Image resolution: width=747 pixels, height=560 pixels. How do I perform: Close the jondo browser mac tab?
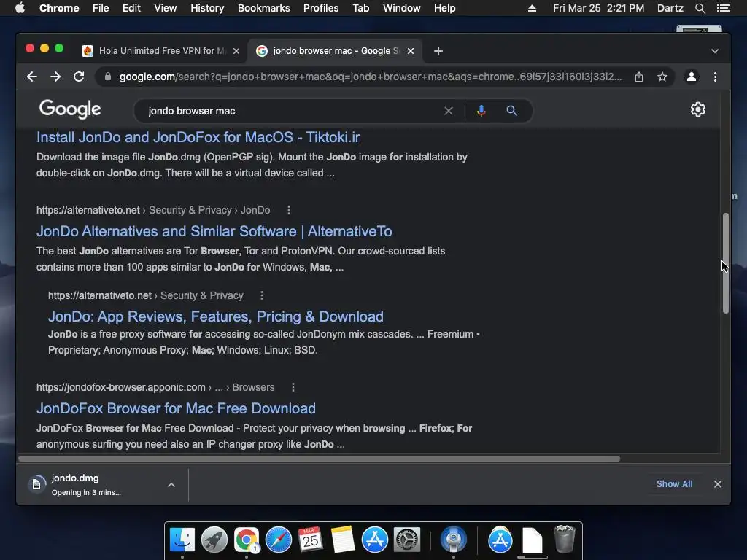tap(411, 51)
